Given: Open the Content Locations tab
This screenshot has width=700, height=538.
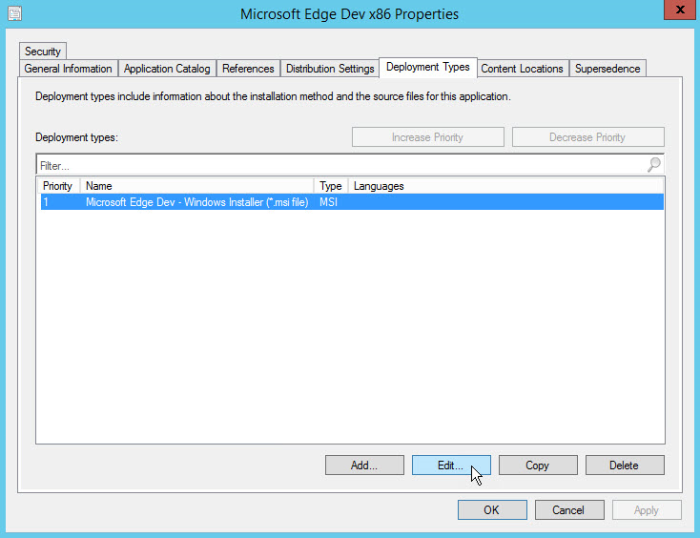Looking at the screenshot, I should pos(522,68).
